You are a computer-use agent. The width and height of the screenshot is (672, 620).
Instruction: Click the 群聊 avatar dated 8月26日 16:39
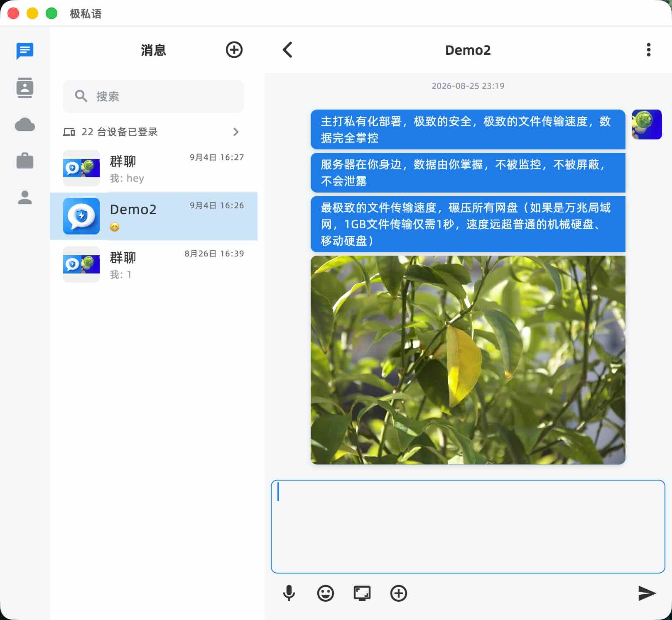81,264
